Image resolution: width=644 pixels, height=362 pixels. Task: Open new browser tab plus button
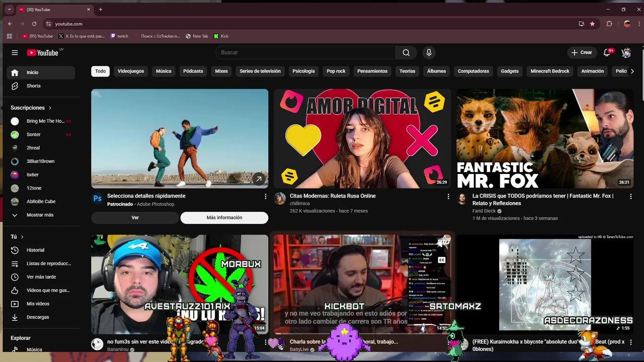[101, 10]
